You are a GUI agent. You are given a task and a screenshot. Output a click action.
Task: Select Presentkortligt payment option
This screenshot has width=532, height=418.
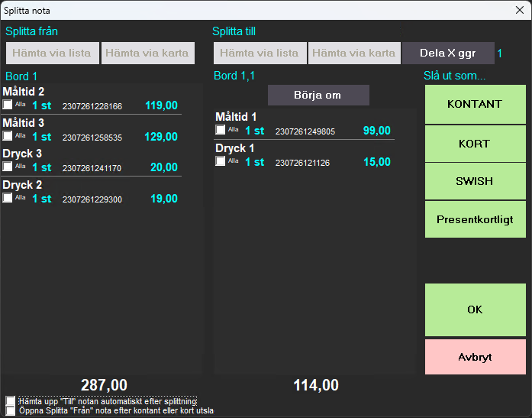[475, 219]
